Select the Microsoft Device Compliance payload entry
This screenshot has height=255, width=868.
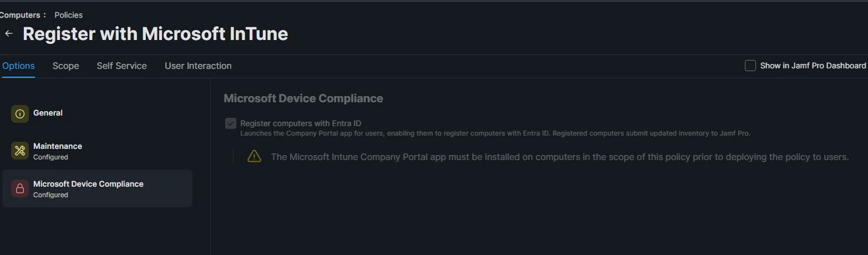pos(97,188)
